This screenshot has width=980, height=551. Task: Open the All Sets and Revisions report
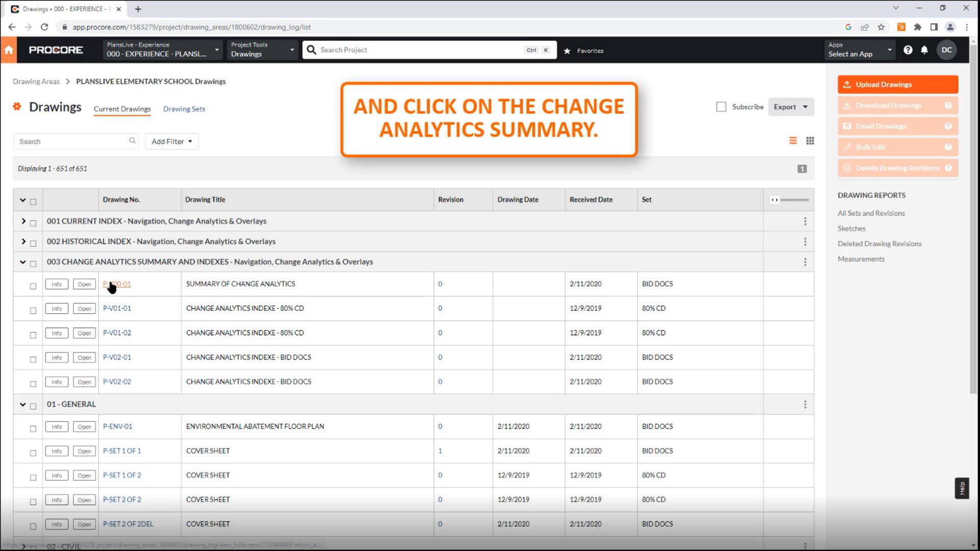pos(871,213)
